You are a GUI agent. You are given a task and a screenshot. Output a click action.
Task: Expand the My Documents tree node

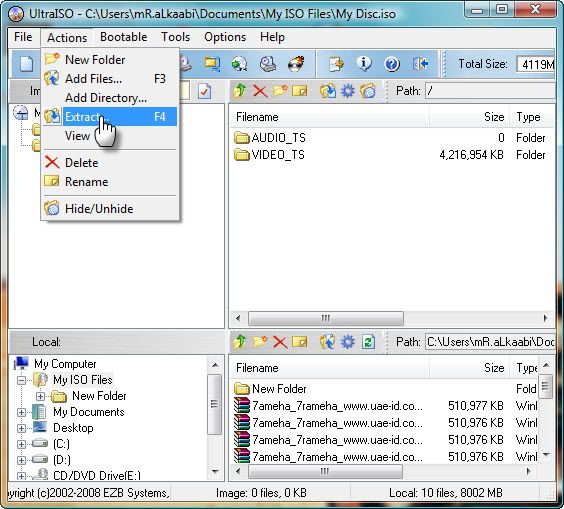(x=22, y=413)
